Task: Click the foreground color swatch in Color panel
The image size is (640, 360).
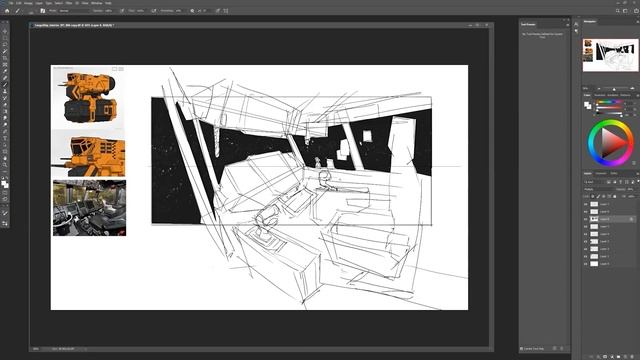Action: 587,104
